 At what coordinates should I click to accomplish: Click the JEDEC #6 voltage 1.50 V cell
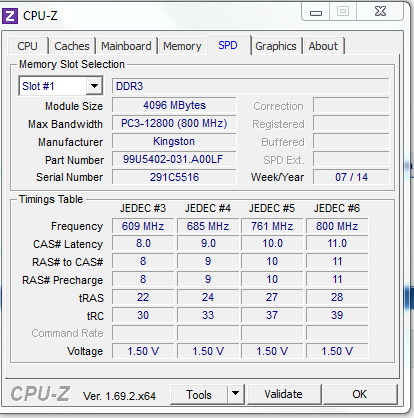[337, 351]
